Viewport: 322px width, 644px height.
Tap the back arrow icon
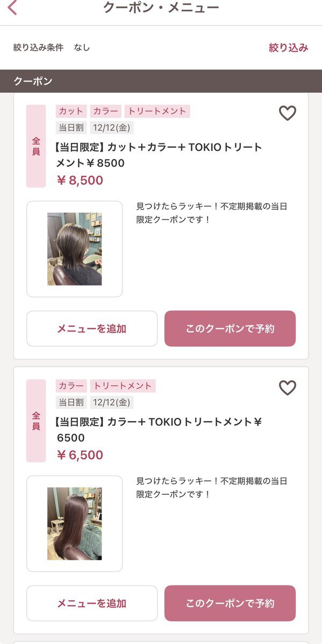(13, 8)
